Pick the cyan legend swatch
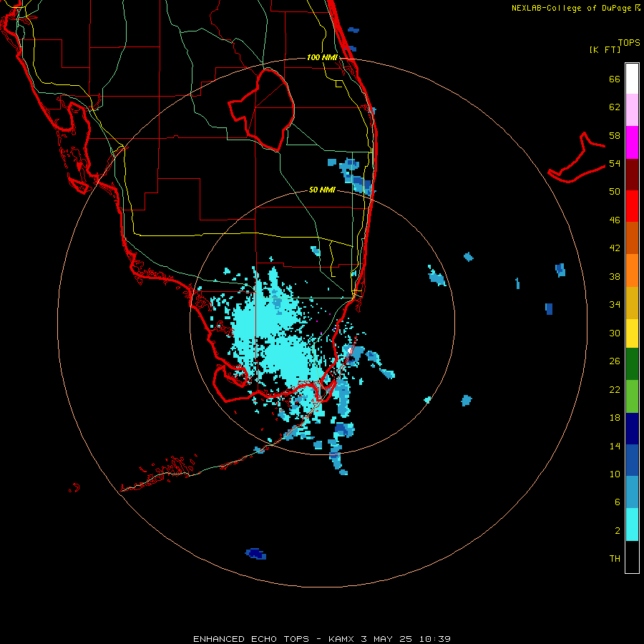Viewport: 644px width, 644px height. (x=632, y=525)
